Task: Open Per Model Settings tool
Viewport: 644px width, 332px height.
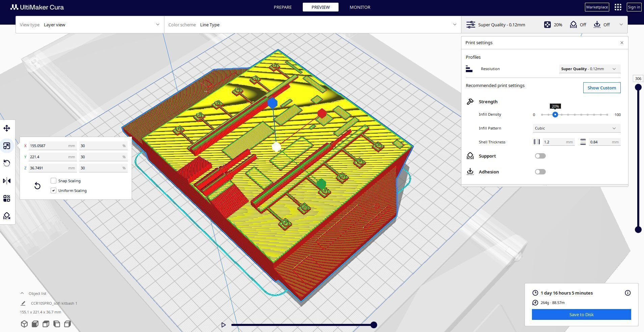Action: tap(7, 198)
